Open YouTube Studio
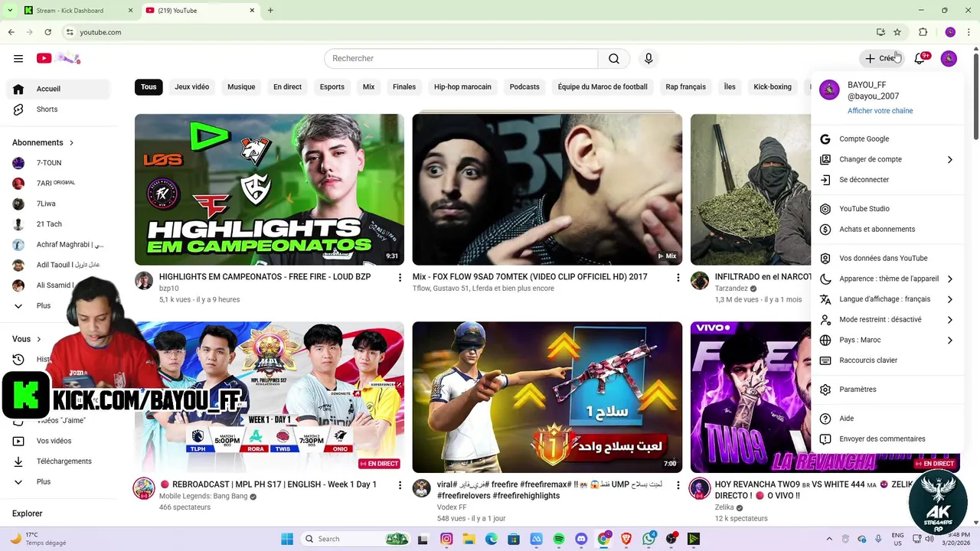980x551 pixels. 888,209
